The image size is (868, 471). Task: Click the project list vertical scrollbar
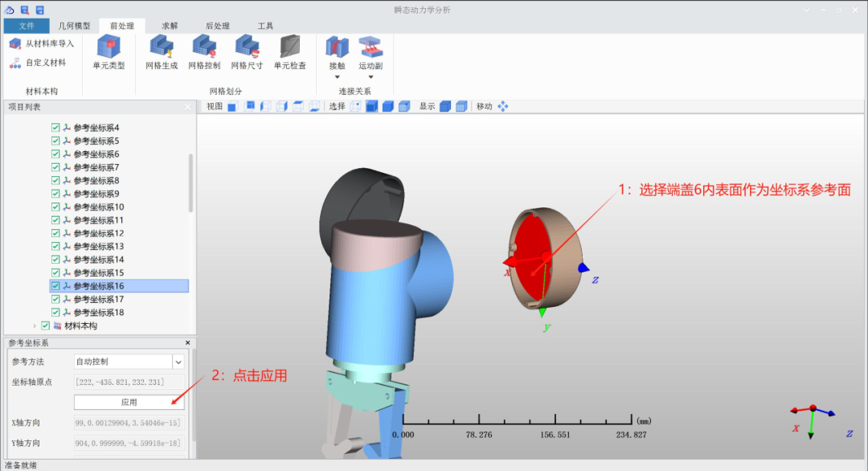tap(191, 183)
